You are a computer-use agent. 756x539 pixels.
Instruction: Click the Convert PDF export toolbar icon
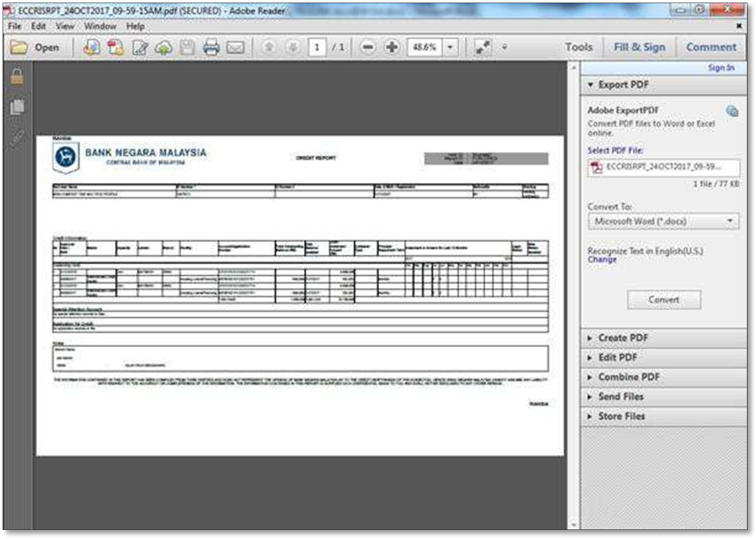116,47
